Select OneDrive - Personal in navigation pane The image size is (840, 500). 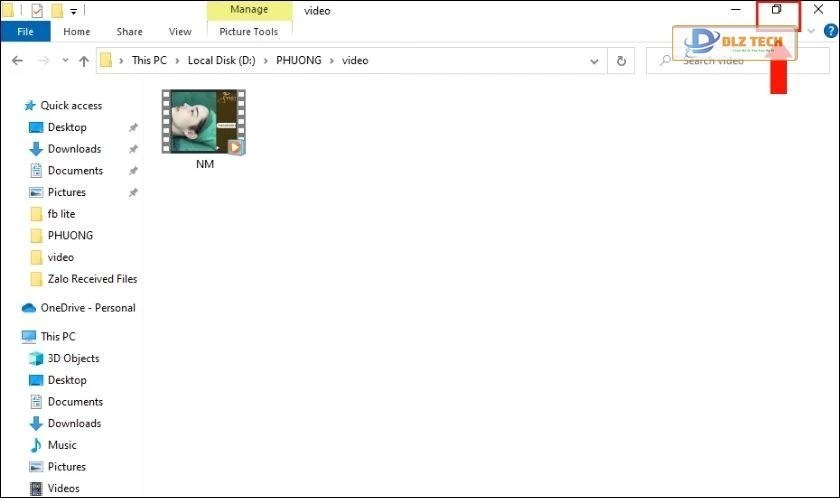click(x=87, y=308)
